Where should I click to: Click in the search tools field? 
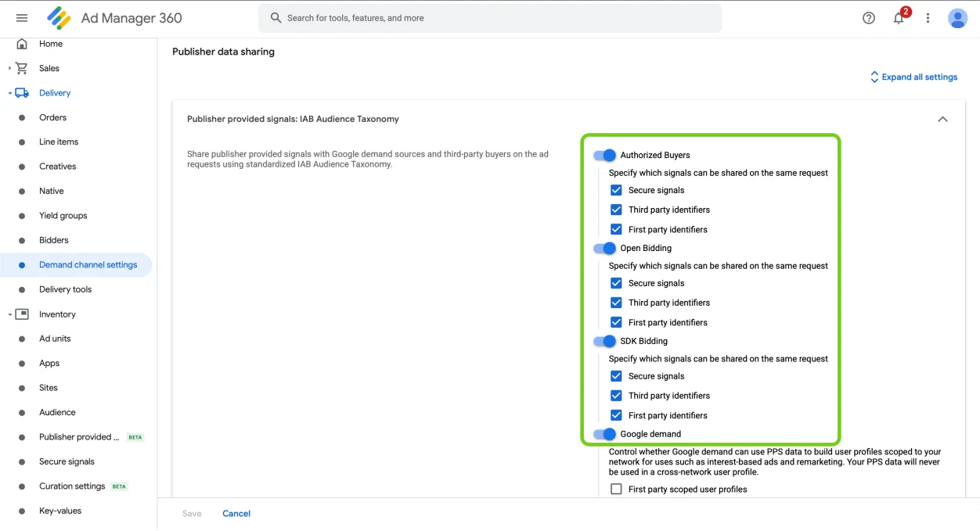point(490,18)
